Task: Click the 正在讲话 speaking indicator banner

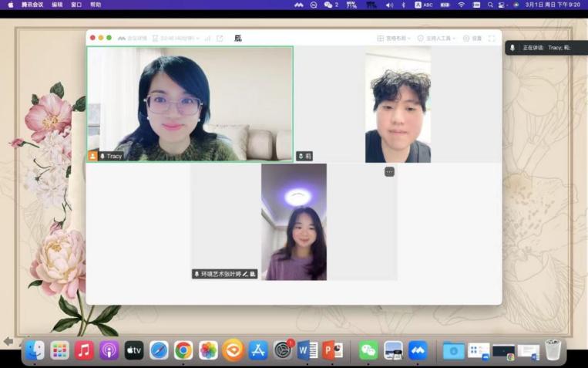Action: (546, 48)
